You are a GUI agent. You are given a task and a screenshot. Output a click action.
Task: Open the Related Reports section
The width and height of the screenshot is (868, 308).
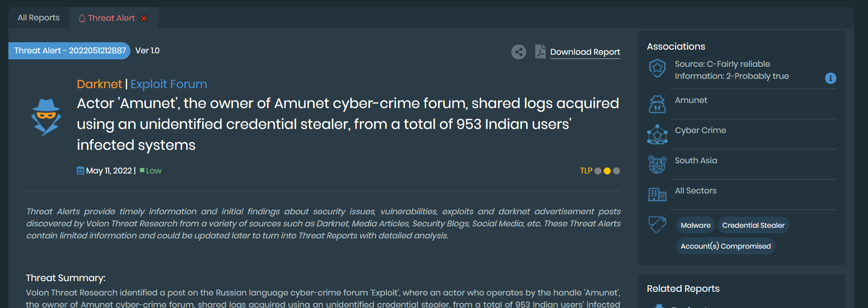pos(683,289)
